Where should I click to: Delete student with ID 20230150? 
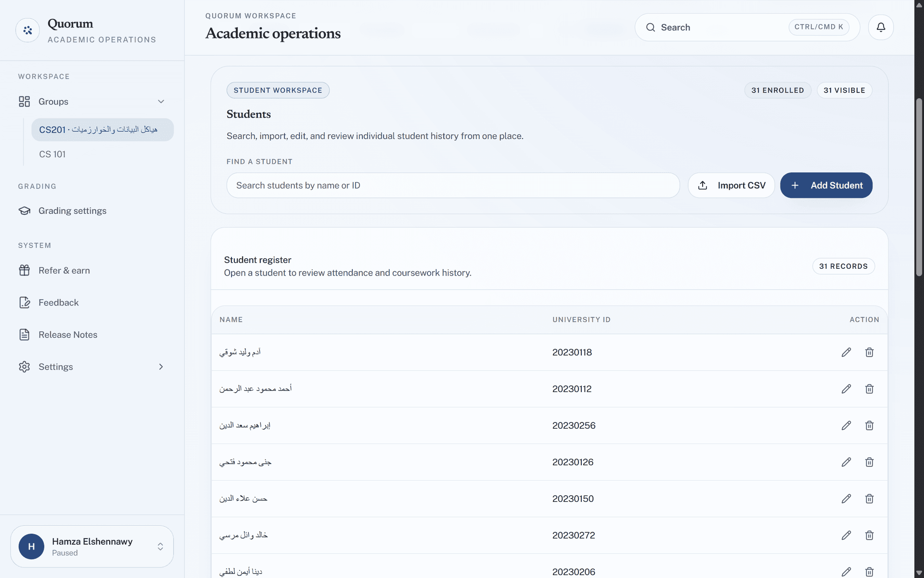(869, 499)
